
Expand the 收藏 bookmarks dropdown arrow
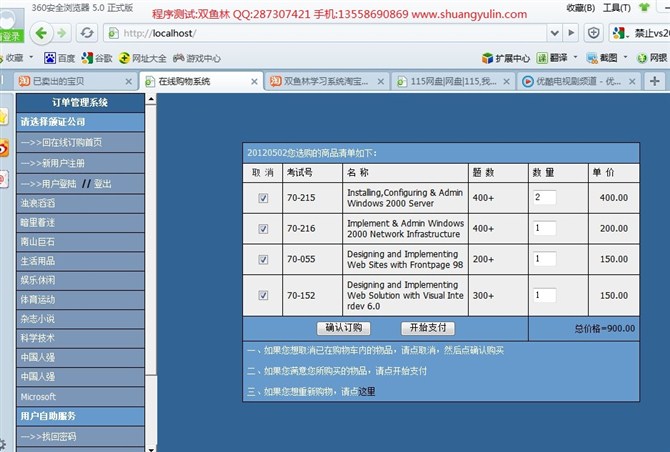click(31, 57)
